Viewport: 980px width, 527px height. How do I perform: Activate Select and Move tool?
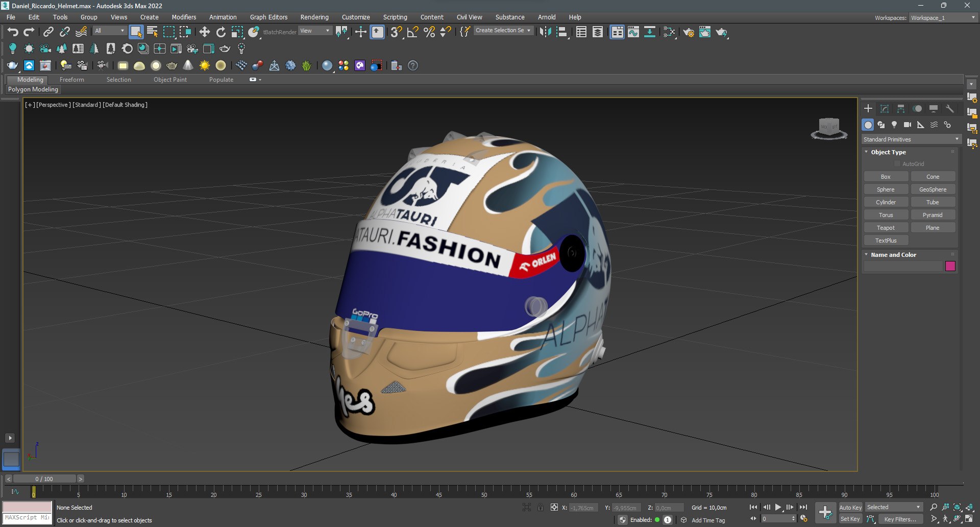[205, 32]
